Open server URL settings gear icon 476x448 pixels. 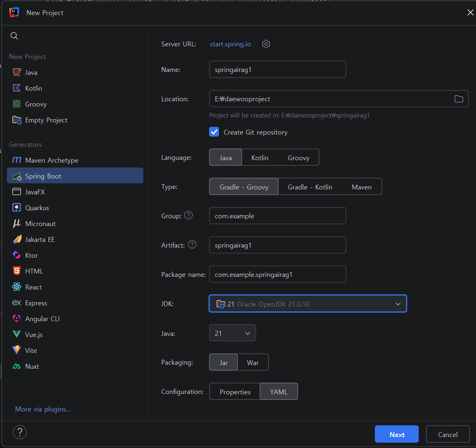click(x=266, y=44)
